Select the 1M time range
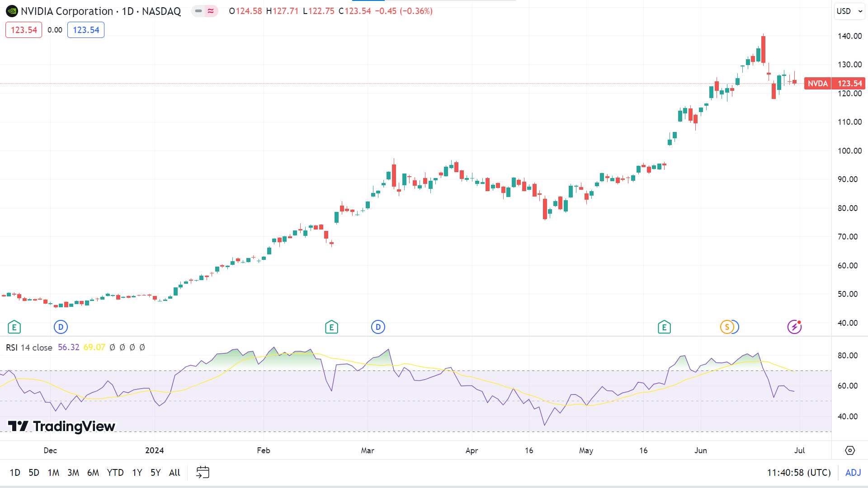The image size is (868, 488). [53, 473]
